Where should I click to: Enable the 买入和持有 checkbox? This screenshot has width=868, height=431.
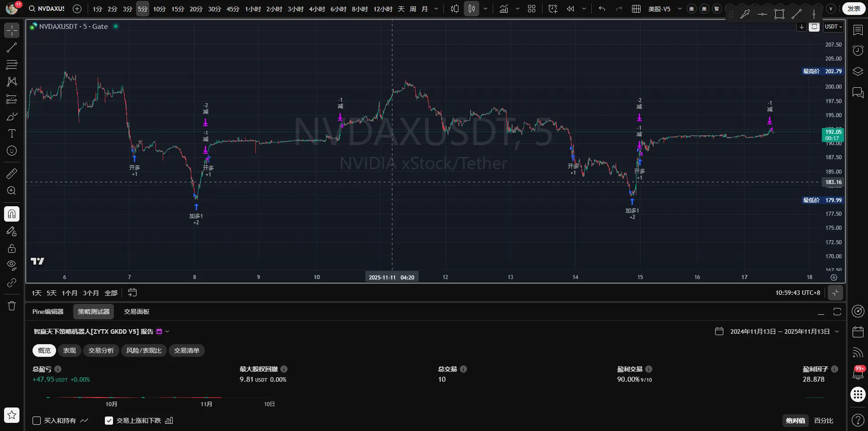click(x=37, y=421)
